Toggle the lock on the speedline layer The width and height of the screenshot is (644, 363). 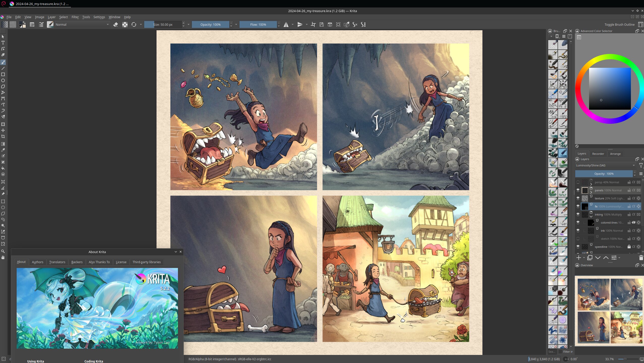[629, 247]
